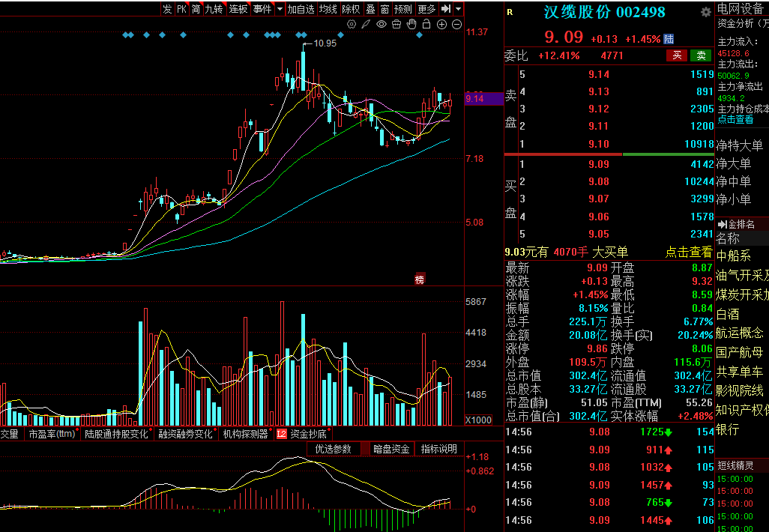The width and height of the screenshot is (769, 532).
Task: Click the skip-to-end arrow icon
Action: [x=446, y=9]
